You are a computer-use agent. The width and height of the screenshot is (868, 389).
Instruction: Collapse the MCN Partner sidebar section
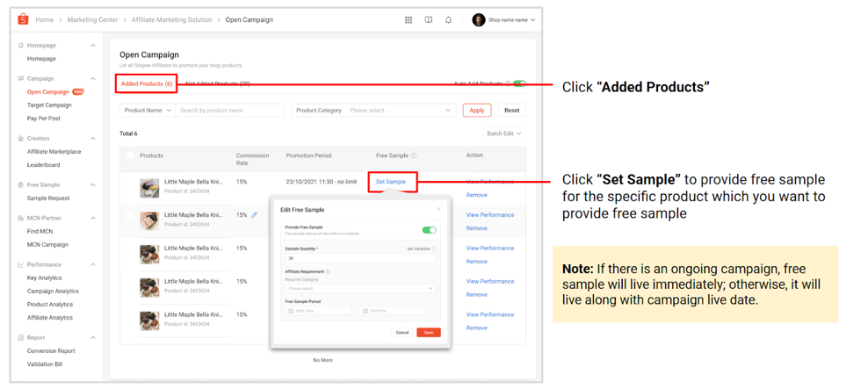pyautogui.click(x=93, y=218)
